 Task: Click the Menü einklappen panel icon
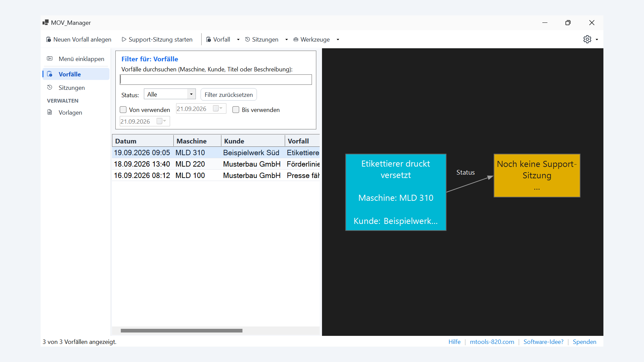tap(50, 59)
